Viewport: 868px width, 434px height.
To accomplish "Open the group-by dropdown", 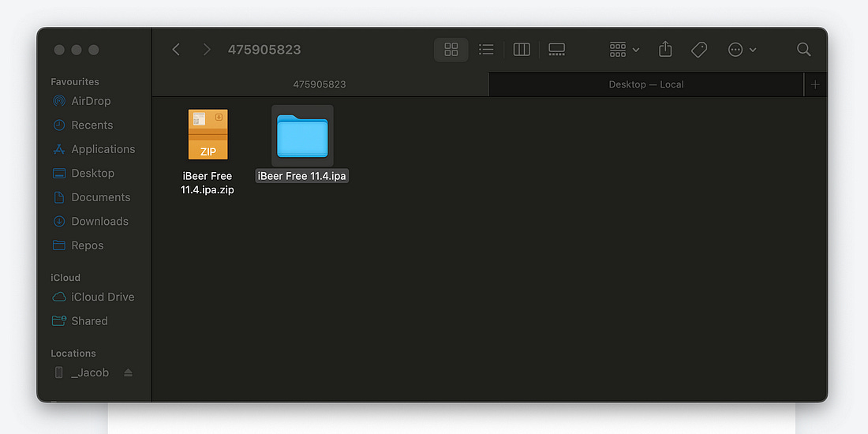I will point(624,50).
